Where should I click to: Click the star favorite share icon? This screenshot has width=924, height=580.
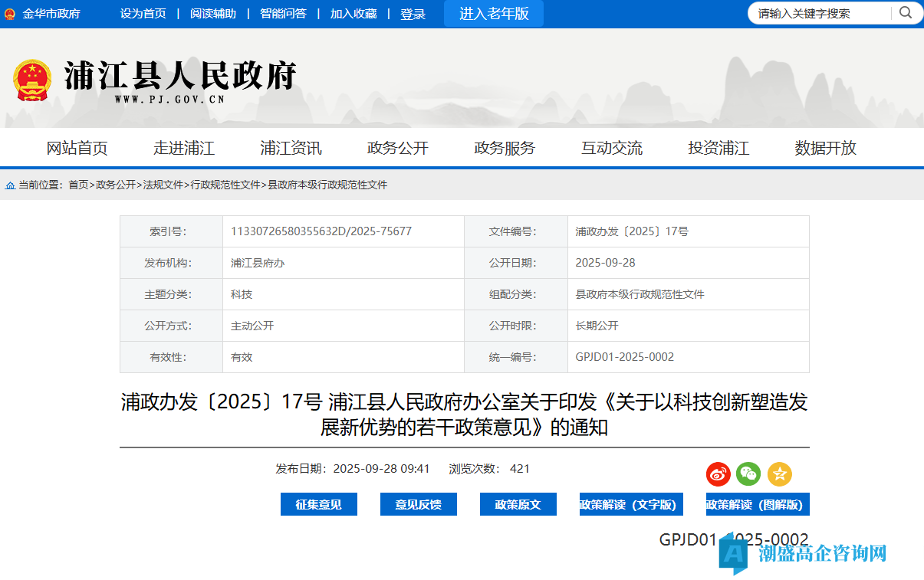[779, 474]
